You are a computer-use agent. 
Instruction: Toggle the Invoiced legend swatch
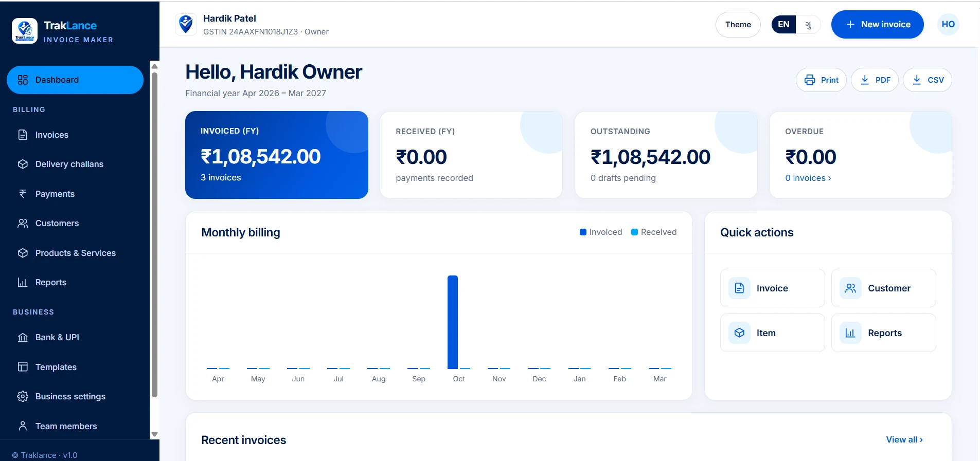click(x=583, y=232)
